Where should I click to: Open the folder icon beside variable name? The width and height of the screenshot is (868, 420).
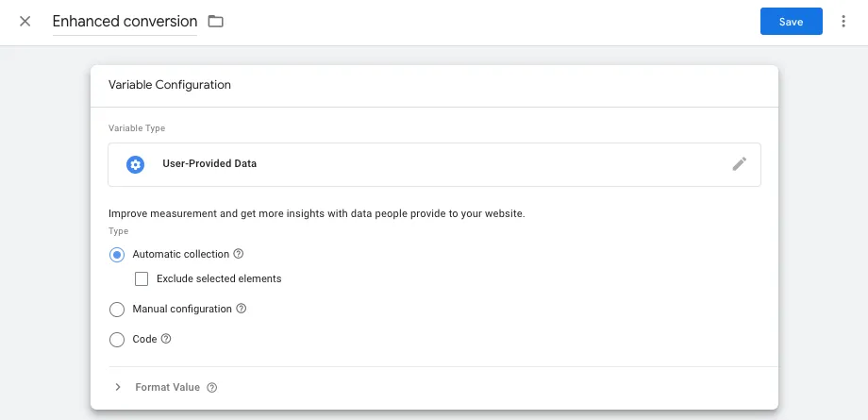tap(215, 22)
